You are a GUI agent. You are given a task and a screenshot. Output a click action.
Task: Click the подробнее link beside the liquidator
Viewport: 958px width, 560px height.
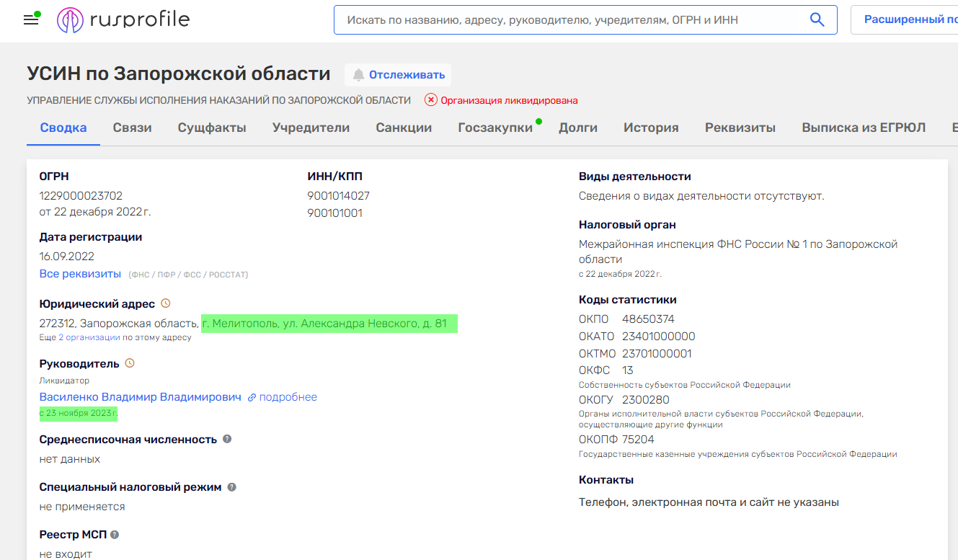[288, 397]
